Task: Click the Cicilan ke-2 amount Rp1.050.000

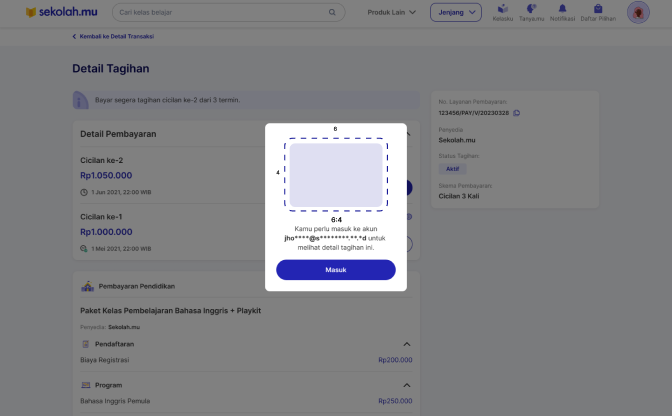Action: tap(107, 174)
